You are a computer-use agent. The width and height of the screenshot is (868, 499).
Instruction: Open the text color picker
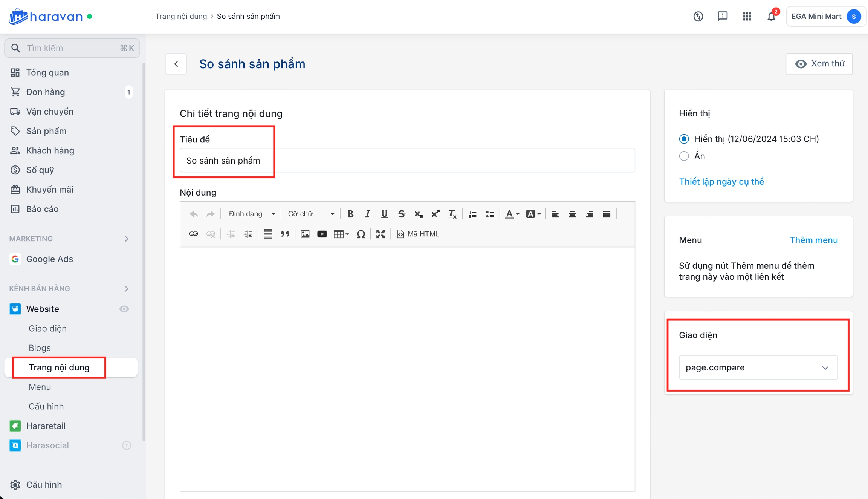click(512, 214)
